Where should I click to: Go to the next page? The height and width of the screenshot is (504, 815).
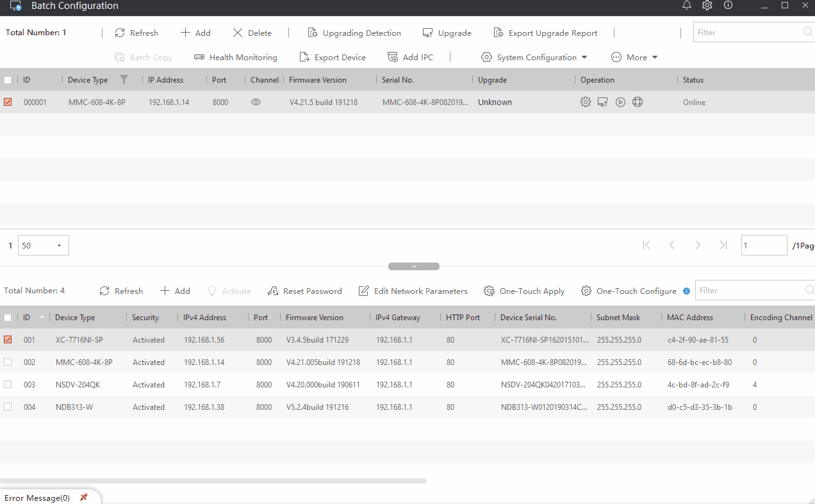click(x=698, y=245)
